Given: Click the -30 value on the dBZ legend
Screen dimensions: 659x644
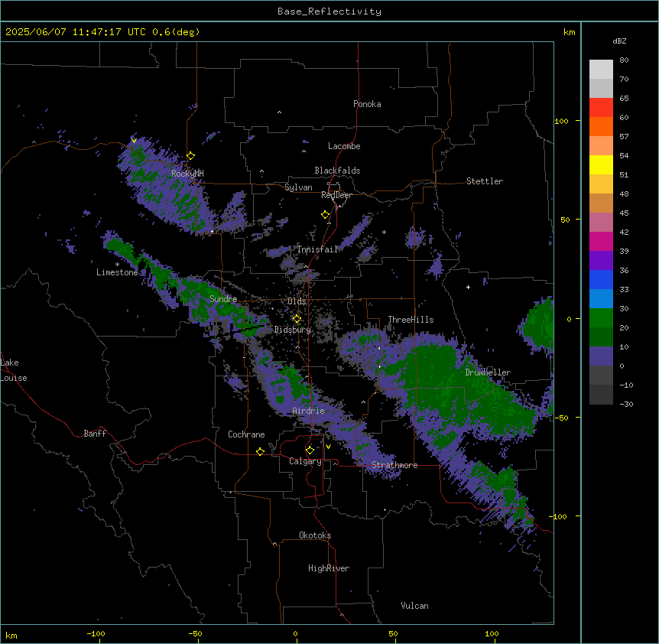Looking at the screenshot, I should pyautogui.click(x=626, y=404).
